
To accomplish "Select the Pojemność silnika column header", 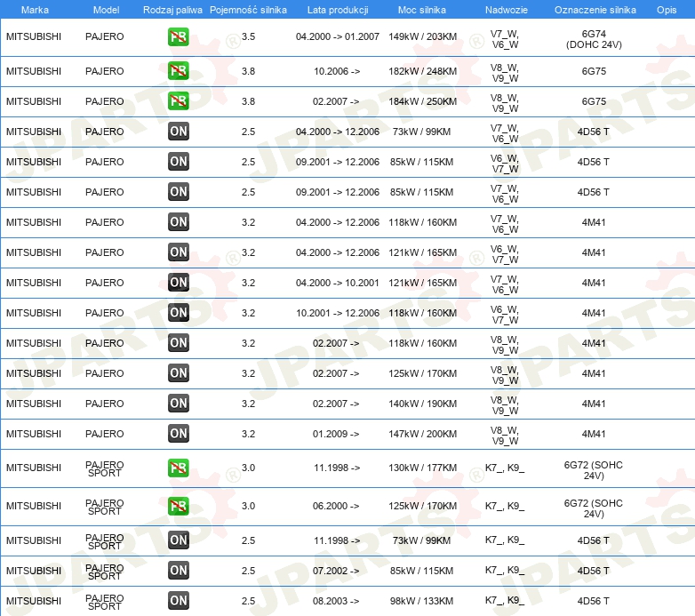I will tap(248, 10).
